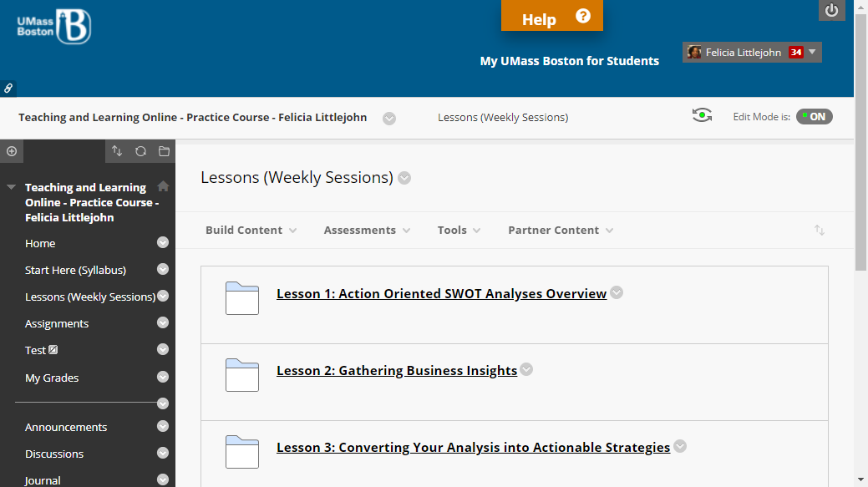Image resolution: width=868 pixels, height=487 pixels.
Task: Click the course home icon in sidebar
Action: 163,186
